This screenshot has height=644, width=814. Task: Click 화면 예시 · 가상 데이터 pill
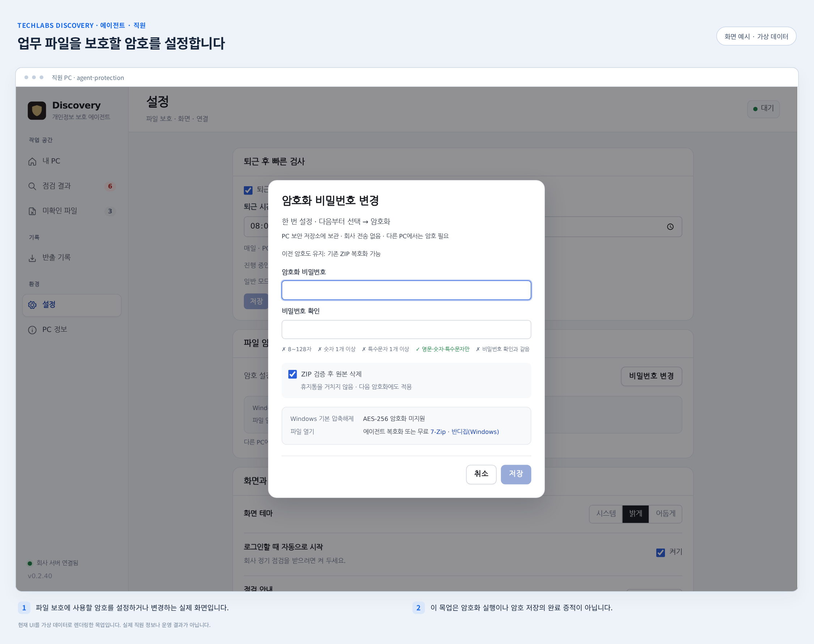click(756, 37)
